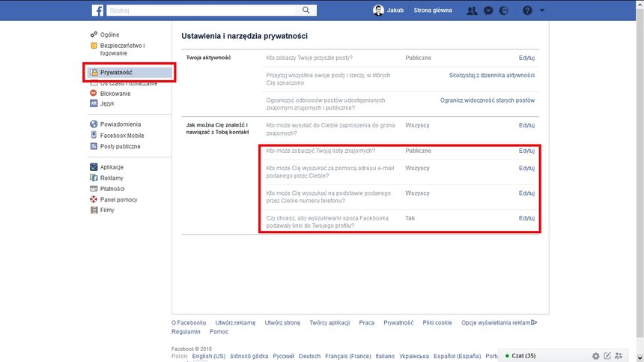644x362 pixels.
Task: Select Aplikacje in settings sidebar
Action: pos(112,167)
